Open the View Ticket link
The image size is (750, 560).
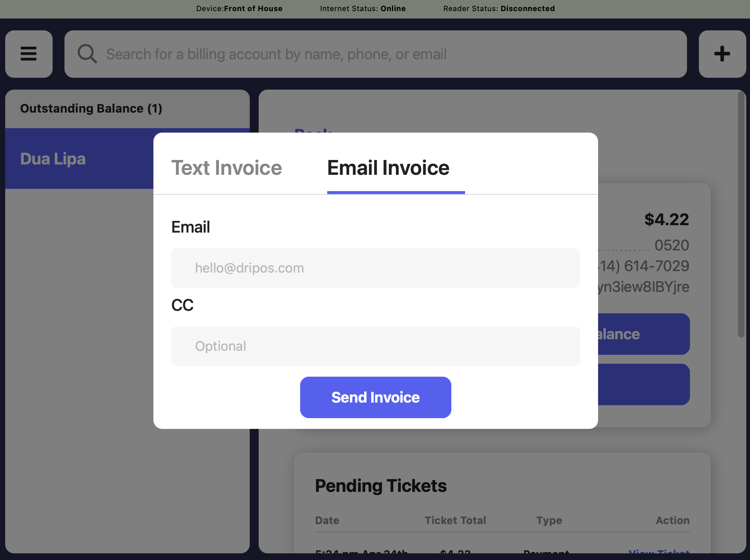pyautogui.click(x=659, y=552)
